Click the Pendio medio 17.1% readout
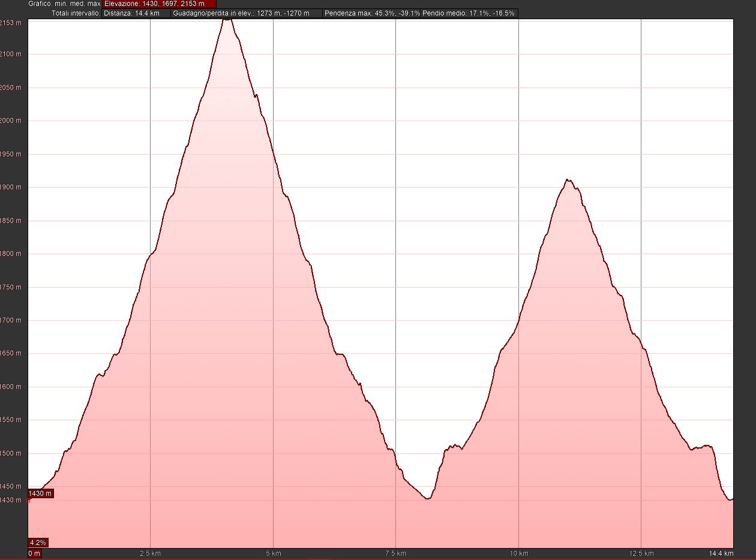 tap(469, 13)
